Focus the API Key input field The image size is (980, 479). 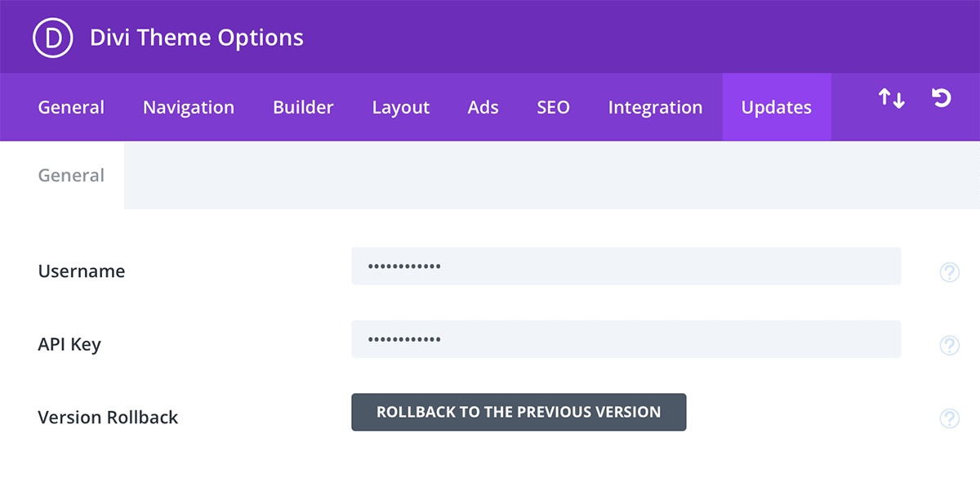(x=626, y=339)
